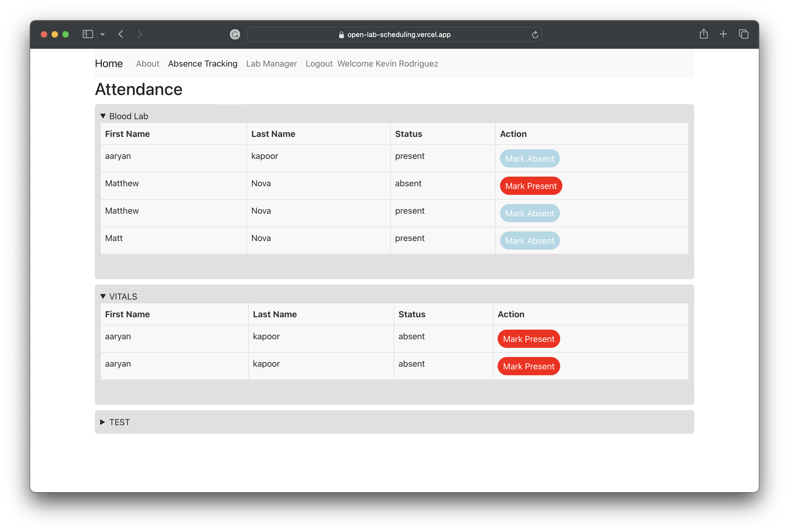Show tab overview icon
Screen dimensions: 789x532
click(744, 34)
